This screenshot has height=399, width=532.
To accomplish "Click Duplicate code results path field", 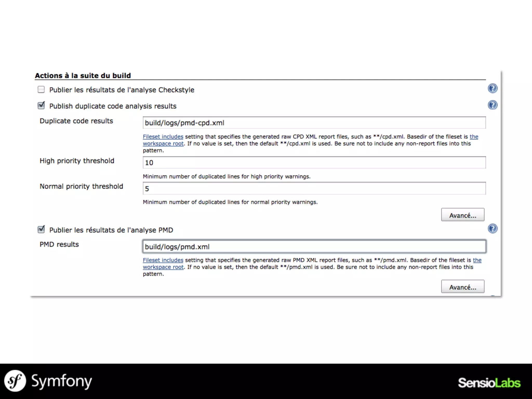I will (314, 123).
